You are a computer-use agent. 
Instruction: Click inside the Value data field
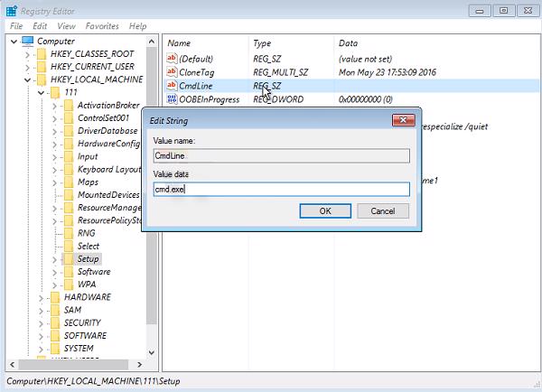[x=282, y=189]
